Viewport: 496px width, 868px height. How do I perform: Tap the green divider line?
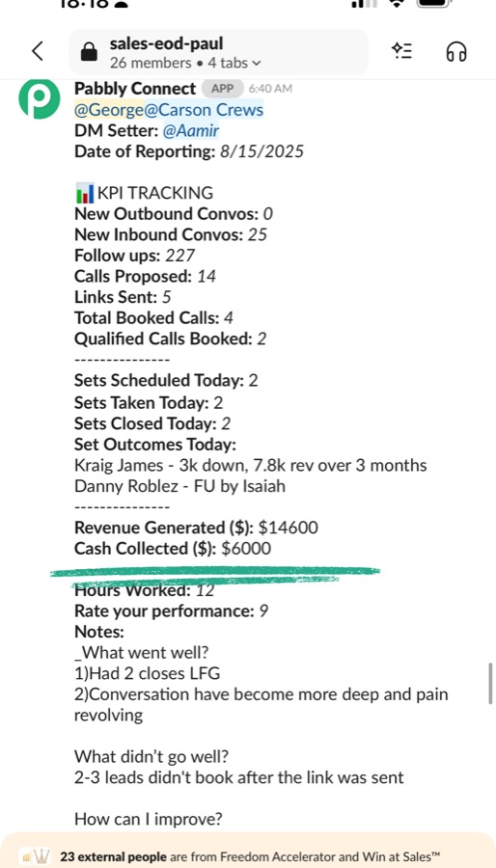(x=215, y=574)
